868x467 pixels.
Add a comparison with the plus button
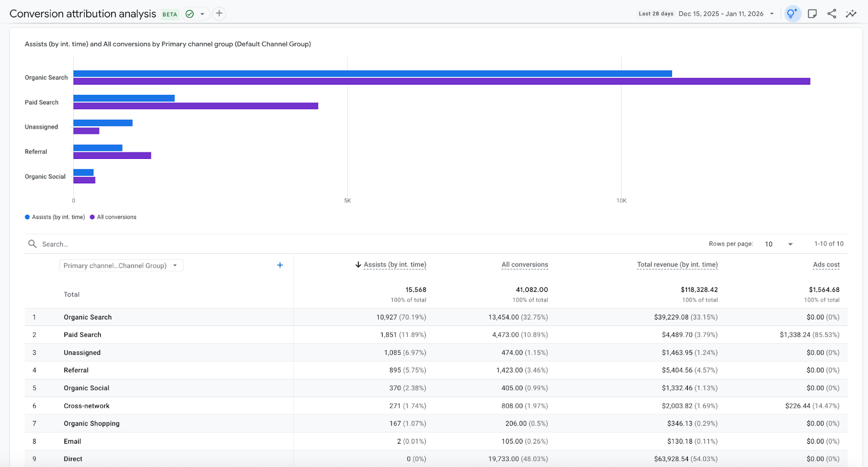[x=219, y=14]
